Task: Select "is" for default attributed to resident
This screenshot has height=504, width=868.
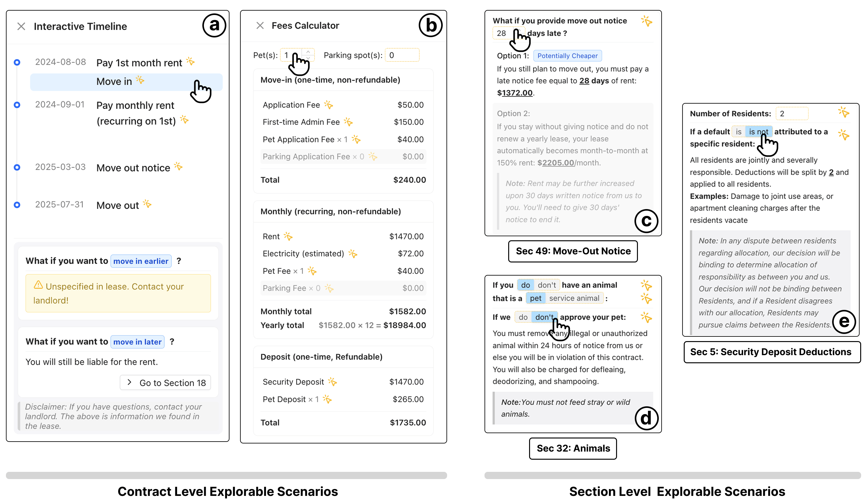Action: pos(739,132)
